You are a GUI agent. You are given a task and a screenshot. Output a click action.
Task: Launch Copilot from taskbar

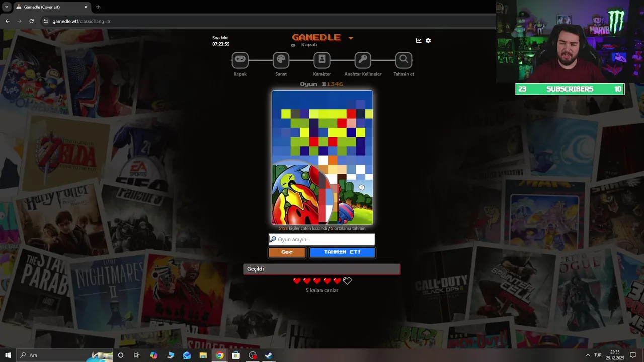tap(154, 355)
